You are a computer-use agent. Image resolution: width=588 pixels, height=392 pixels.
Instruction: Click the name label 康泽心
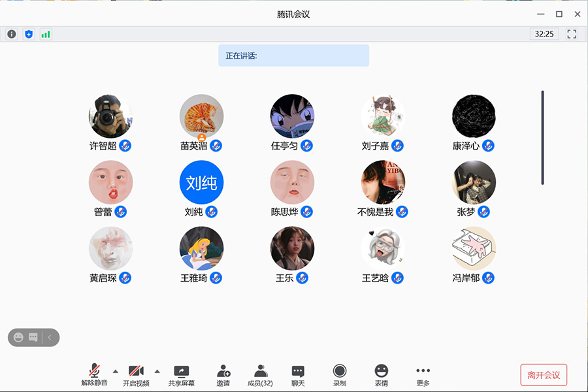[466, 146]
